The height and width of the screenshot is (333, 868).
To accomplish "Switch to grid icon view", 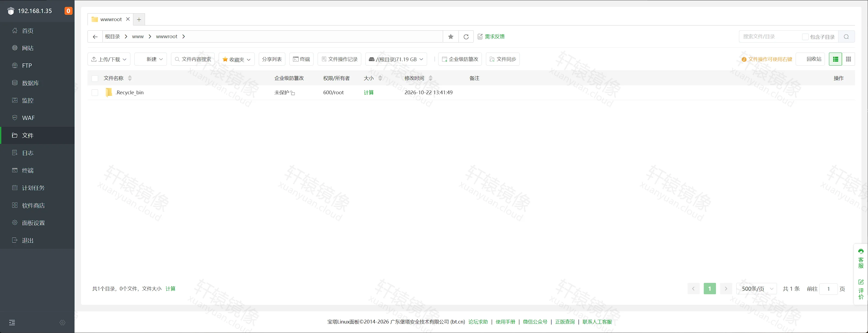I will (x=848, y=59).
